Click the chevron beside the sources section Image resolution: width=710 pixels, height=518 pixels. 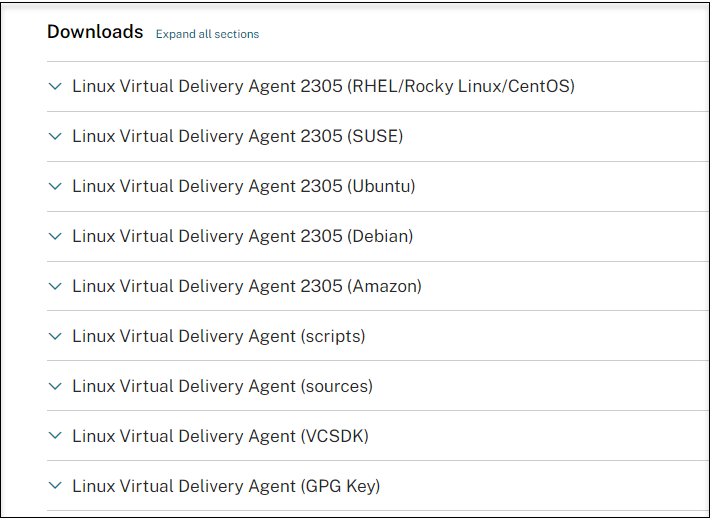tap(55, 386)
